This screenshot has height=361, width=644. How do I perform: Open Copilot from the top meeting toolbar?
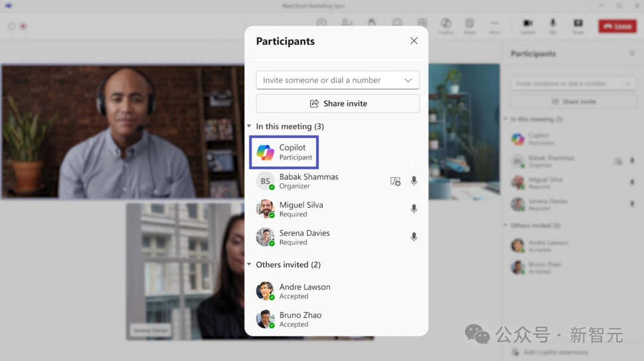pos(445,24)
